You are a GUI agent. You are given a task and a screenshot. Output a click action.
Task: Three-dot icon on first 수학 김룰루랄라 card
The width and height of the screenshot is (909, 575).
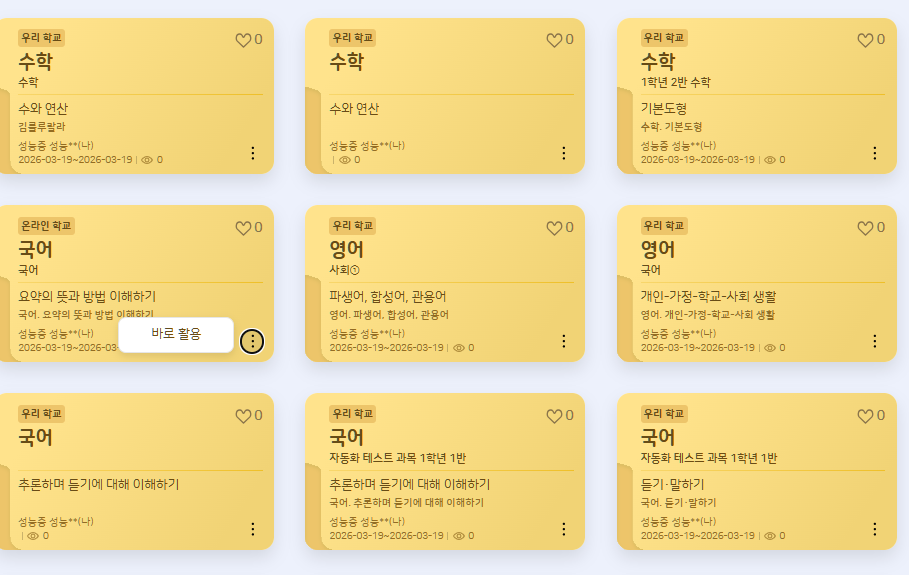[252, 153]
